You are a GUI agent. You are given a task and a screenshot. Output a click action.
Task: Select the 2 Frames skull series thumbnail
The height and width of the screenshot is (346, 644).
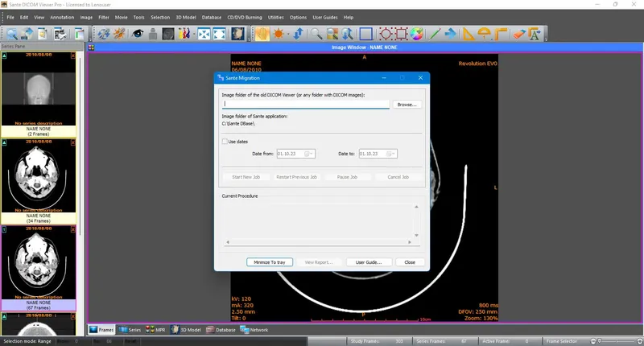click(39, 94)
